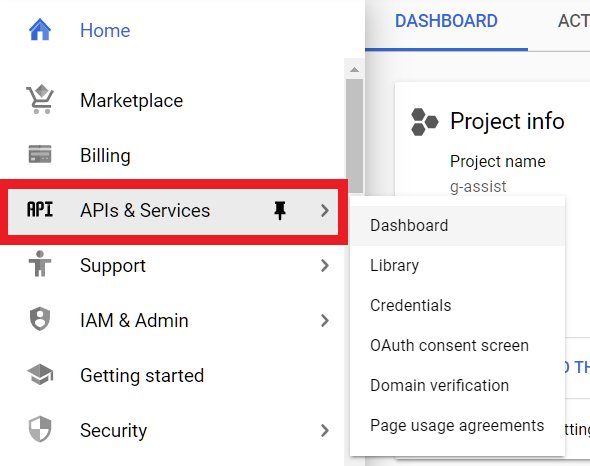Choose Library in the APIs submenu
The height and width of the screenshot is (466, 590).
point(457,265)
